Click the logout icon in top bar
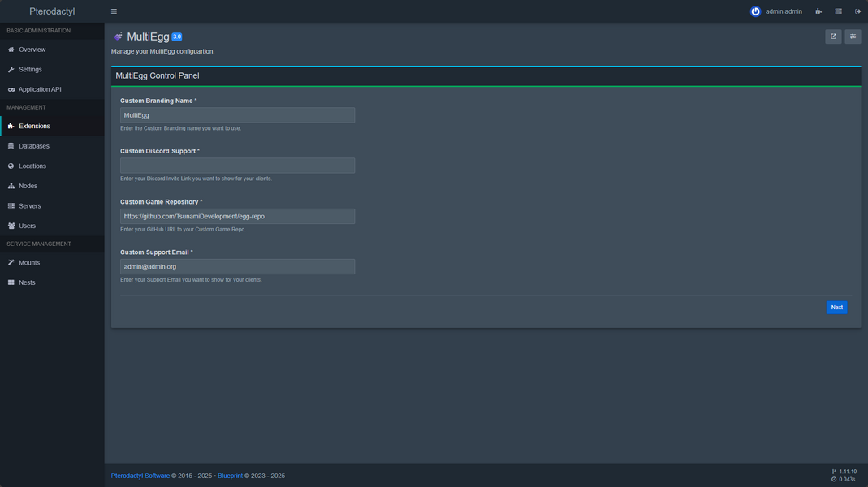868x487 pixels. pyautogui.click(x=858, y=11)
